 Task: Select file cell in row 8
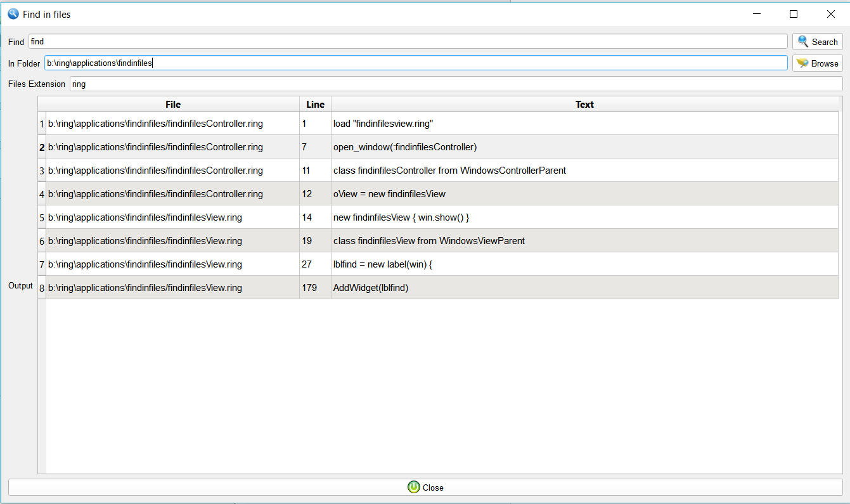173,288
